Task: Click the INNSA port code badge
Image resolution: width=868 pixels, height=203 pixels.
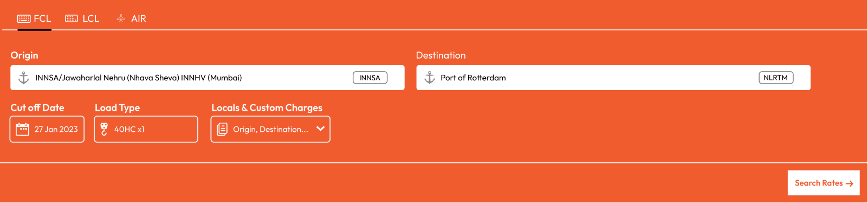Action: (x=370, y=78)
